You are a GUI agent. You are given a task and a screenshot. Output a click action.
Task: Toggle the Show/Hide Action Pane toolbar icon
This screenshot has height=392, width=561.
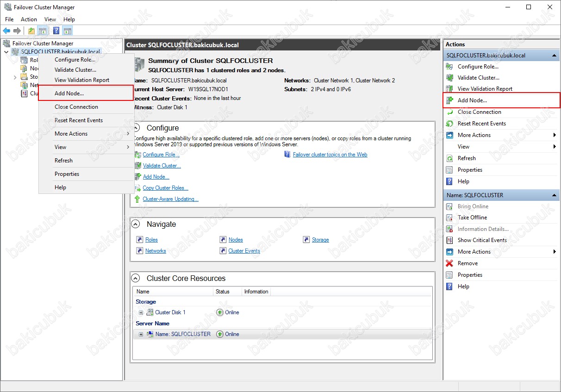[x=68, y=31]
